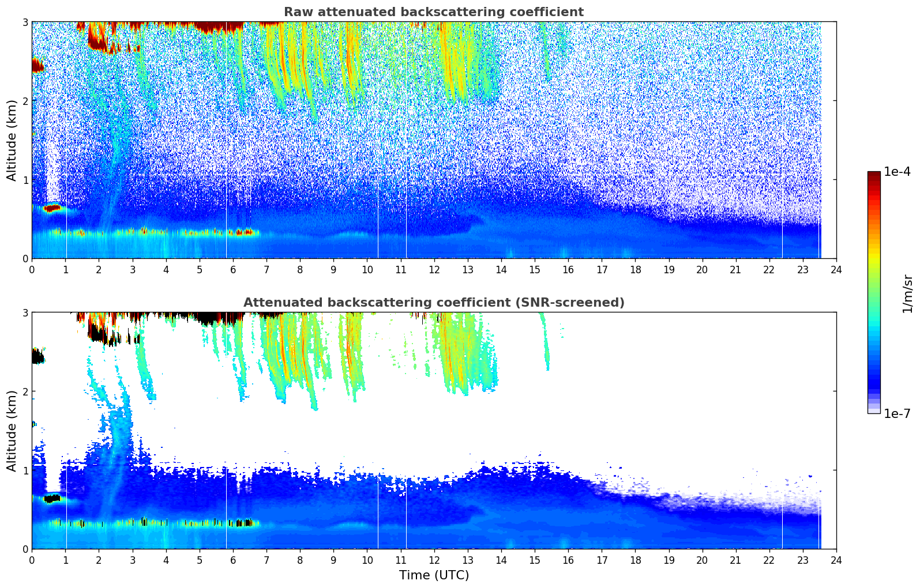Screen dimensions: 920x588
Task: Click dark red cloud patch at top plot's left edge
Action: coord(37,65)
